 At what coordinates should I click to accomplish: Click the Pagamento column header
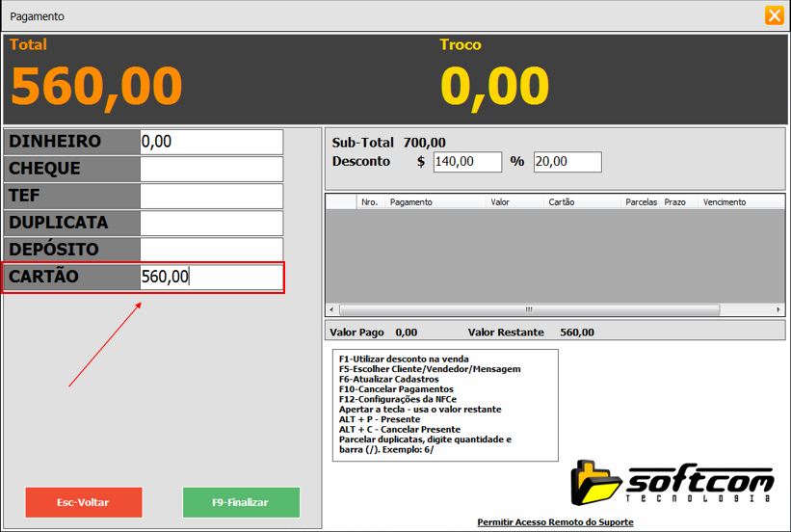pos(436,202)
